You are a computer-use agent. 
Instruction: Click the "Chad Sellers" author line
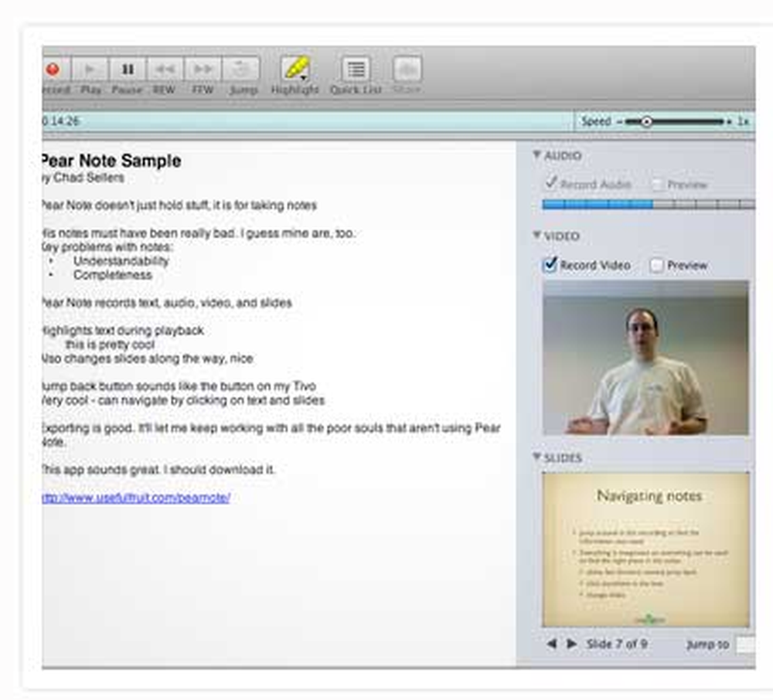click(x=83, y=178)
